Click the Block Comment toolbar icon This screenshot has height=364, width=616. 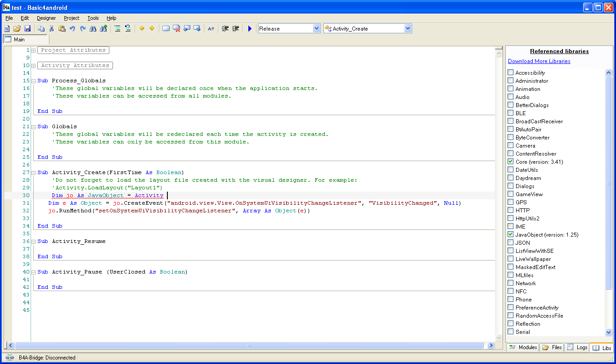click(x=117, y=28)
